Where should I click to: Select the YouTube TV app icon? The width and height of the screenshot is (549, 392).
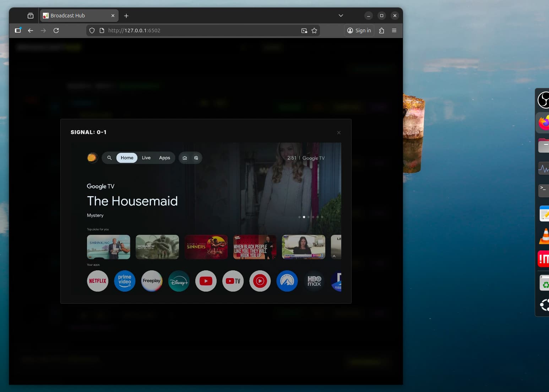click(x=233, y=281)
